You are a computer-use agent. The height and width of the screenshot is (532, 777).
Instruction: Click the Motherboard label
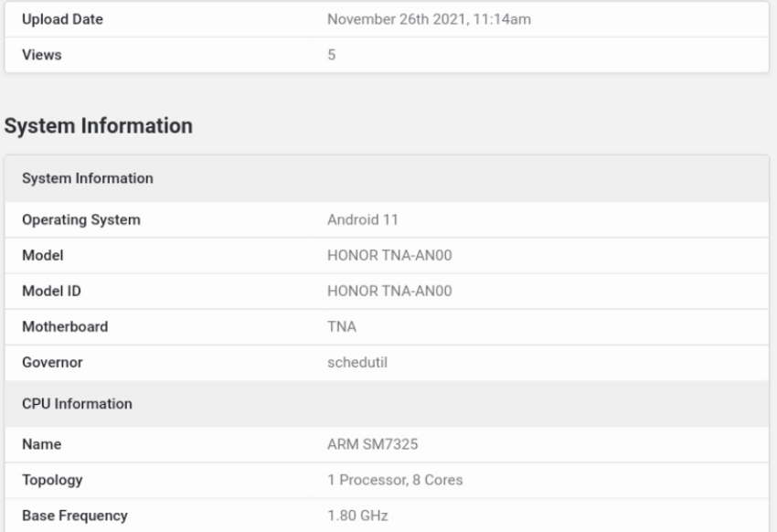[65, 327]
